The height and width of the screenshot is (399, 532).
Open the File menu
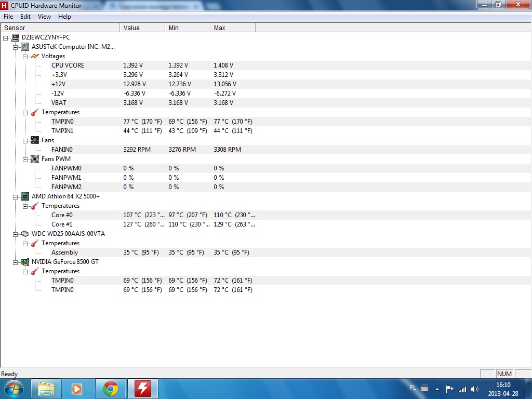8,17
